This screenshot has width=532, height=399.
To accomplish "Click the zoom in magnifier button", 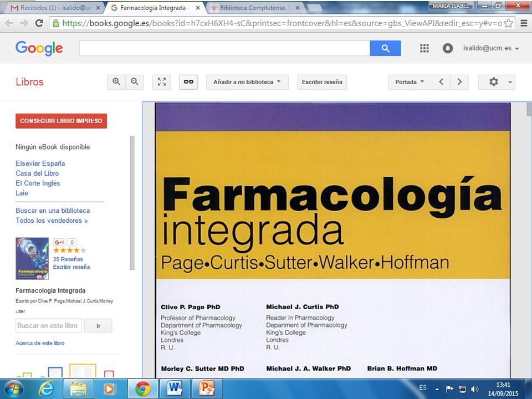I will pos(116,82).
